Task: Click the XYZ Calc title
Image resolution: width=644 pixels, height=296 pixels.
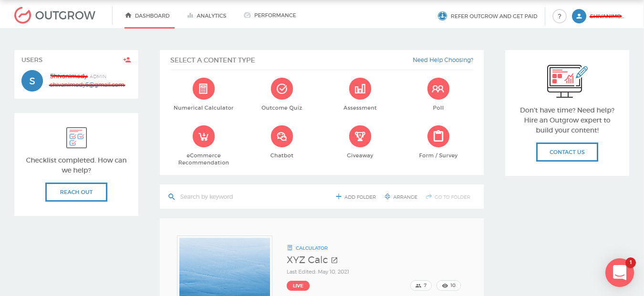Action: point(307,260)
